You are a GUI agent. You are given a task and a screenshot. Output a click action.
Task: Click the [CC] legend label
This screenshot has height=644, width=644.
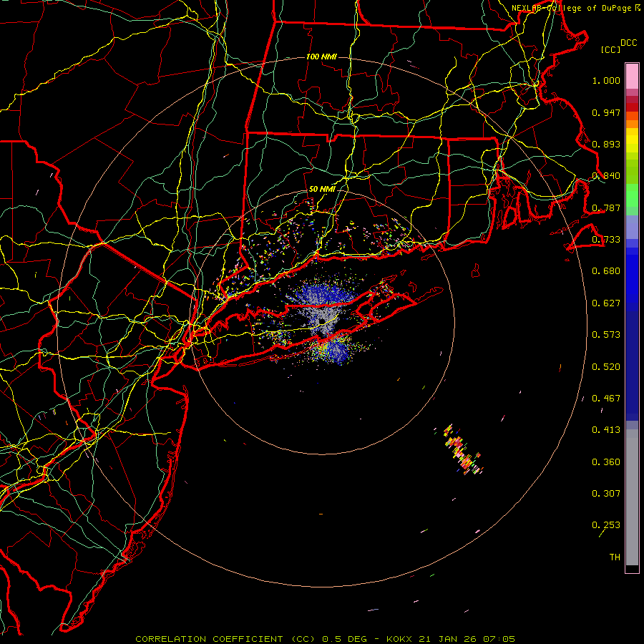click(x=611, y=49)
